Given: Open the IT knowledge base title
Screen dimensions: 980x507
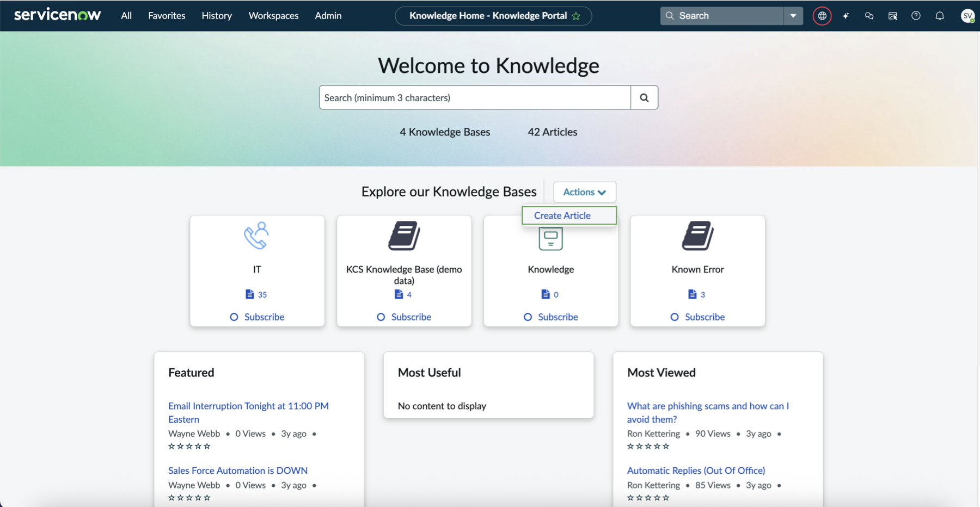Looking at the screenshot, I should (257, 269).
